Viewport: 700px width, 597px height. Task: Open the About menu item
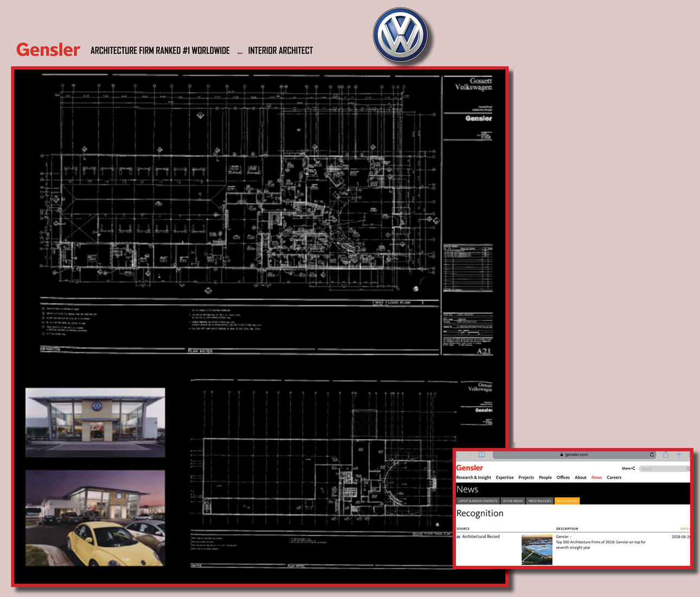(581, 478)
